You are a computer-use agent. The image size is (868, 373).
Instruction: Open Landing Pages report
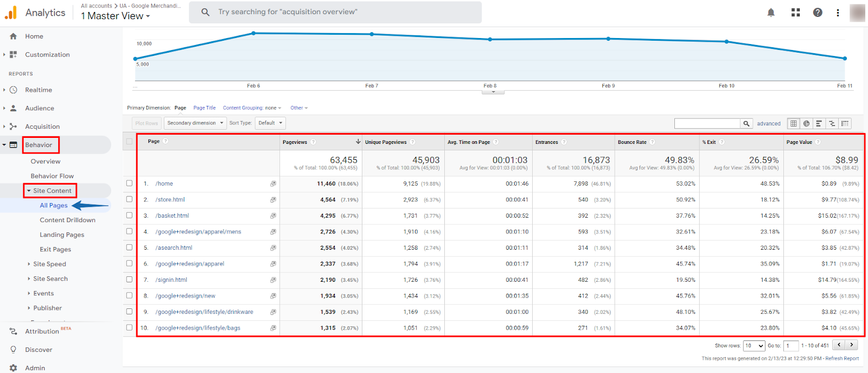point(62,235)
